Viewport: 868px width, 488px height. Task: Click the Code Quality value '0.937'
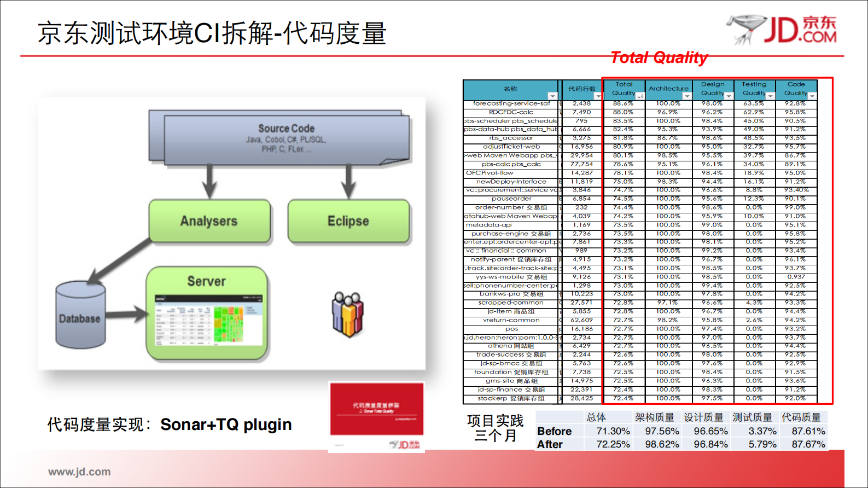click(796, 277)
